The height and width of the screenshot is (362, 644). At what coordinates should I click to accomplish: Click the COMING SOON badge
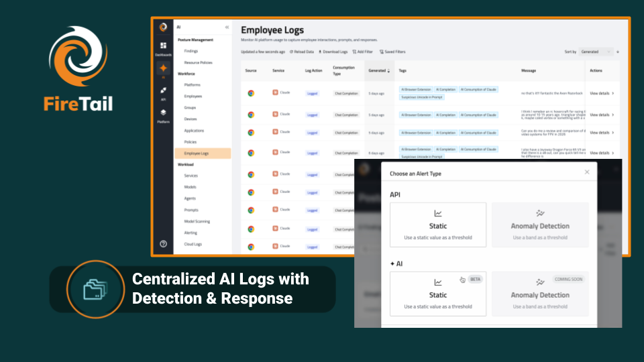[x=568, y=279]
